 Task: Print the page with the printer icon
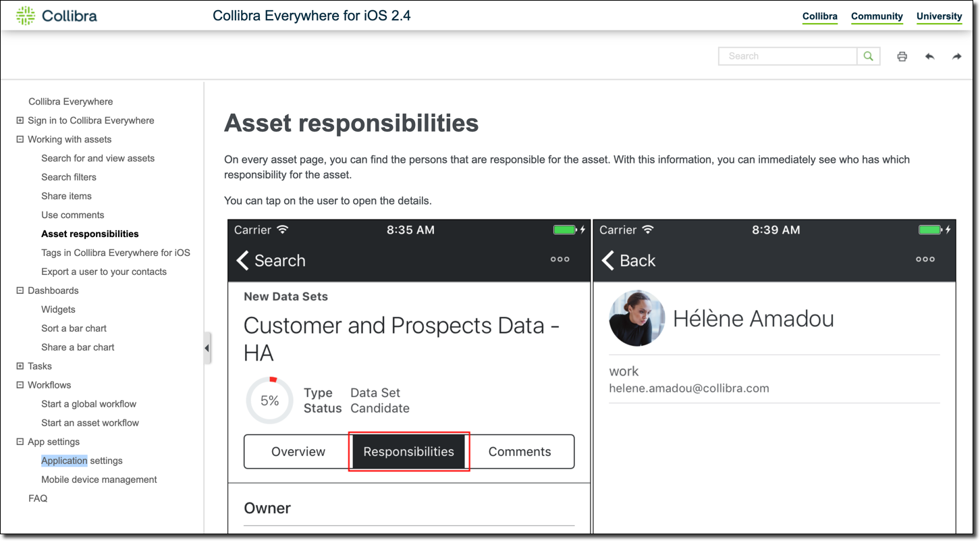point(902,57)
